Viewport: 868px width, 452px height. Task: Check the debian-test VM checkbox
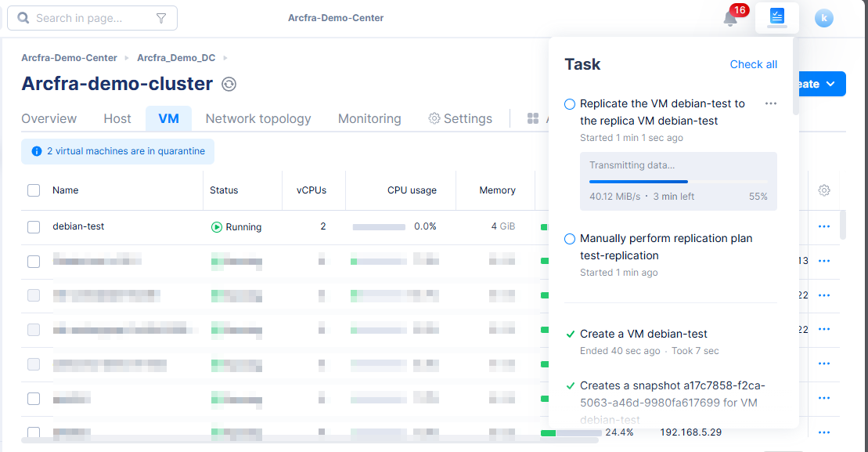tap(34, 227)
